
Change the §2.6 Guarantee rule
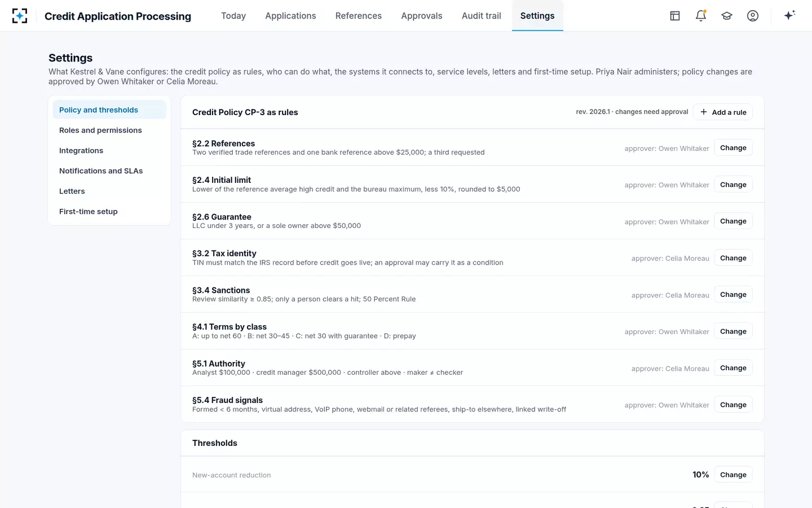733,221
